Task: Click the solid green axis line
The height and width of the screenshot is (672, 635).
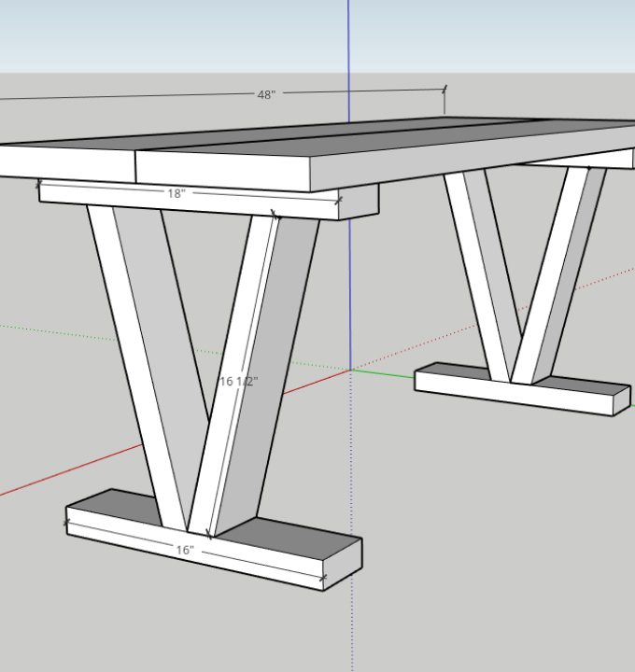Action: [383, 373]
